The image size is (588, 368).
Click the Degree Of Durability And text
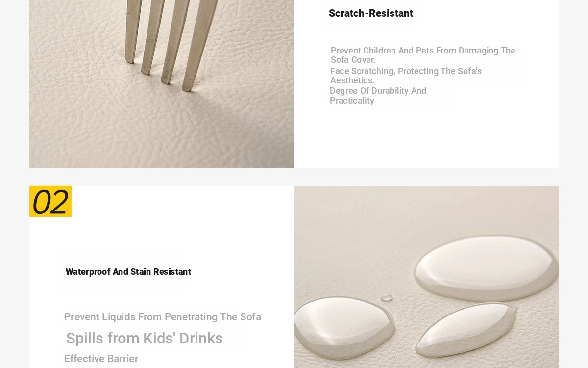(x=378, y=91)
